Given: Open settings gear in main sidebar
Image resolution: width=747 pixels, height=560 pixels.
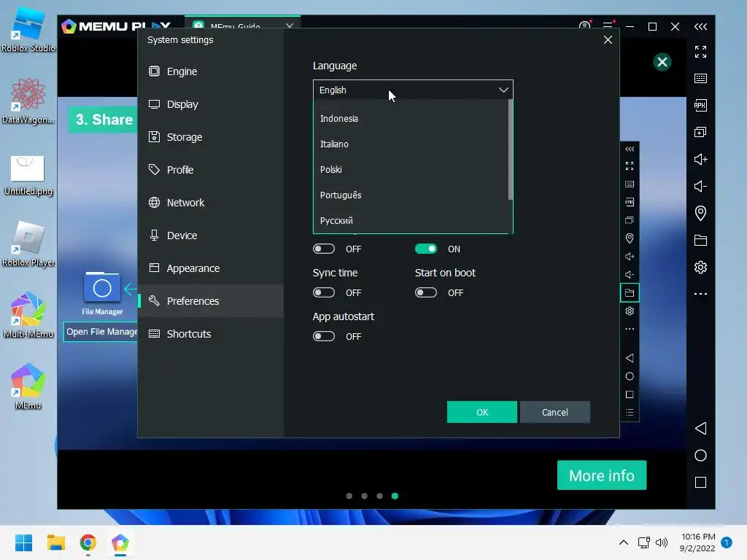Looking at the screenshot, I should (700, 267).
